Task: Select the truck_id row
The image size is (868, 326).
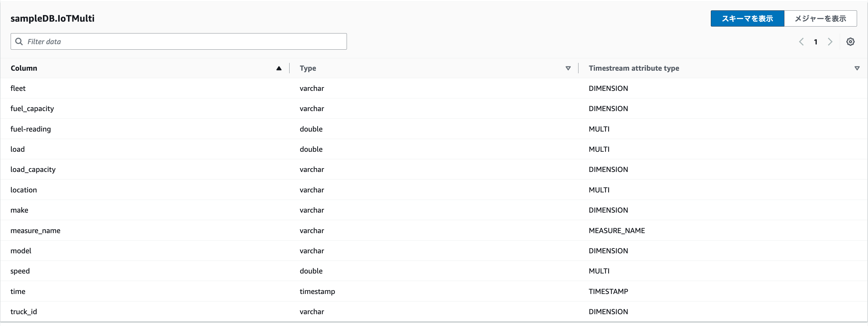Action: point(24,312)
